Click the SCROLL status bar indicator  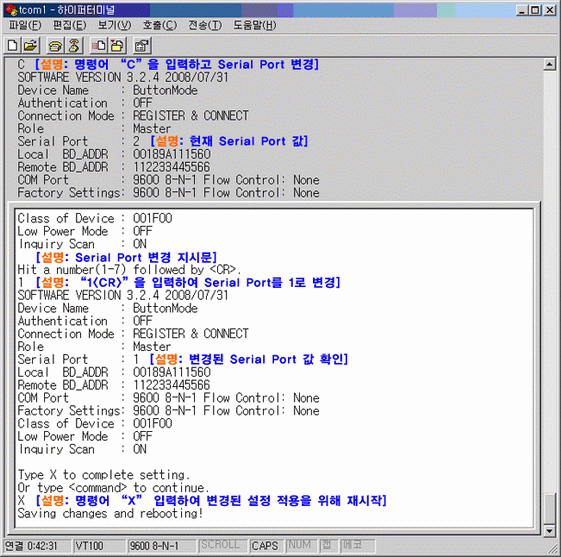pyautogui.click(x=222, y=546)
